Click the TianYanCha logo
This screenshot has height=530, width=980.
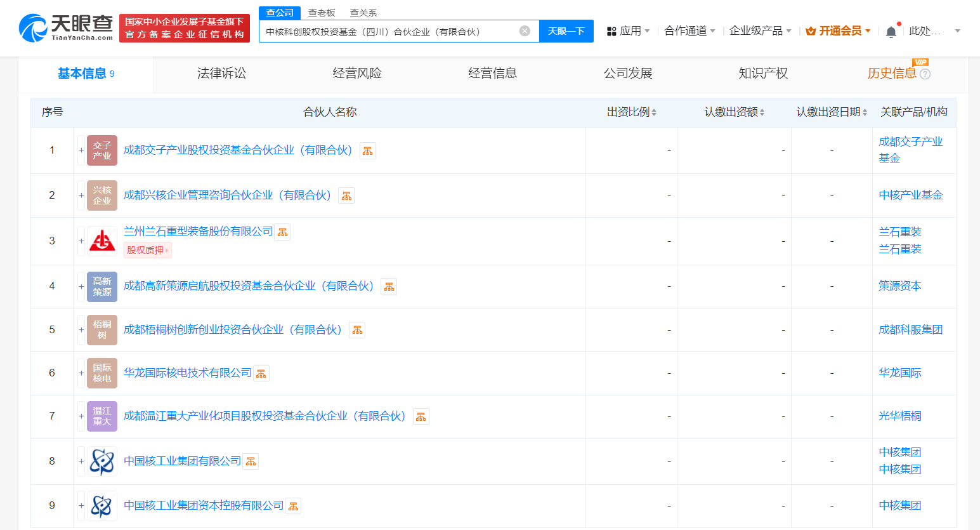[x=66, y=28]
